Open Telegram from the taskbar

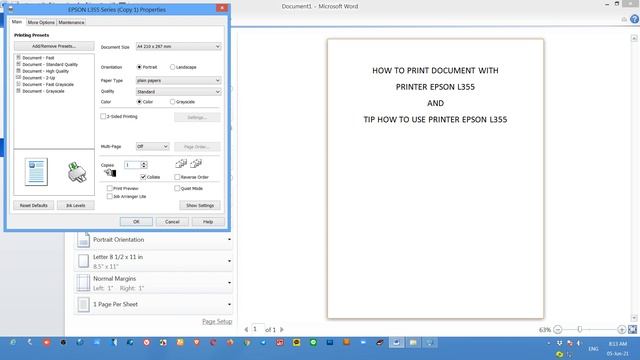(264, 342)
